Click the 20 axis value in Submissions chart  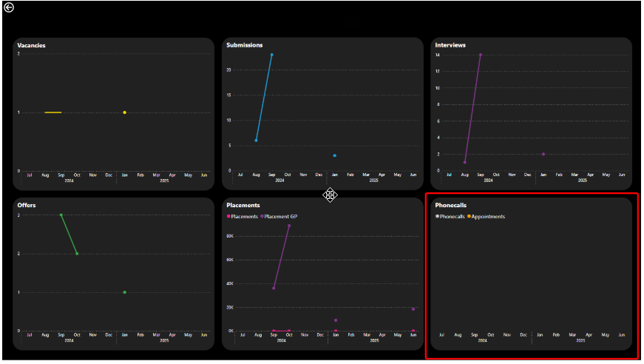[229, 70]
